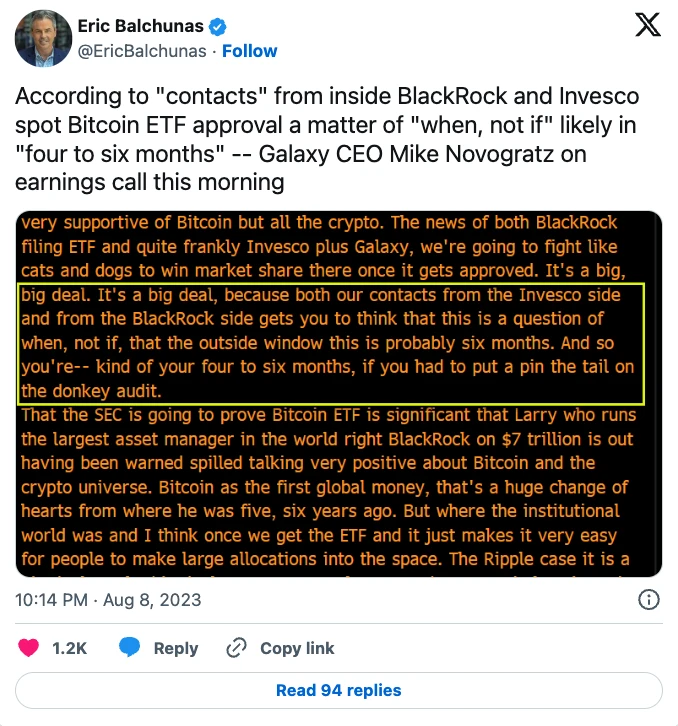The image size is (678, 726).
Task: Click the Reply label
Action: (176, 648)
